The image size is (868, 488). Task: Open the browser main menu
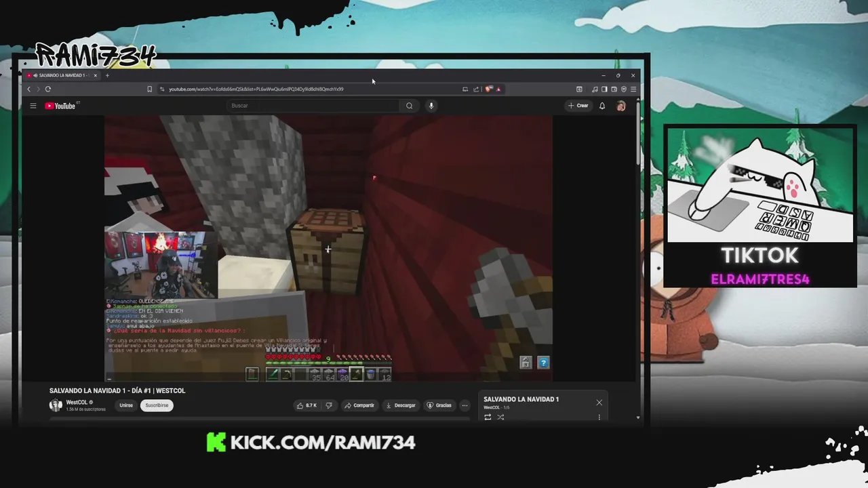point(633,89)
